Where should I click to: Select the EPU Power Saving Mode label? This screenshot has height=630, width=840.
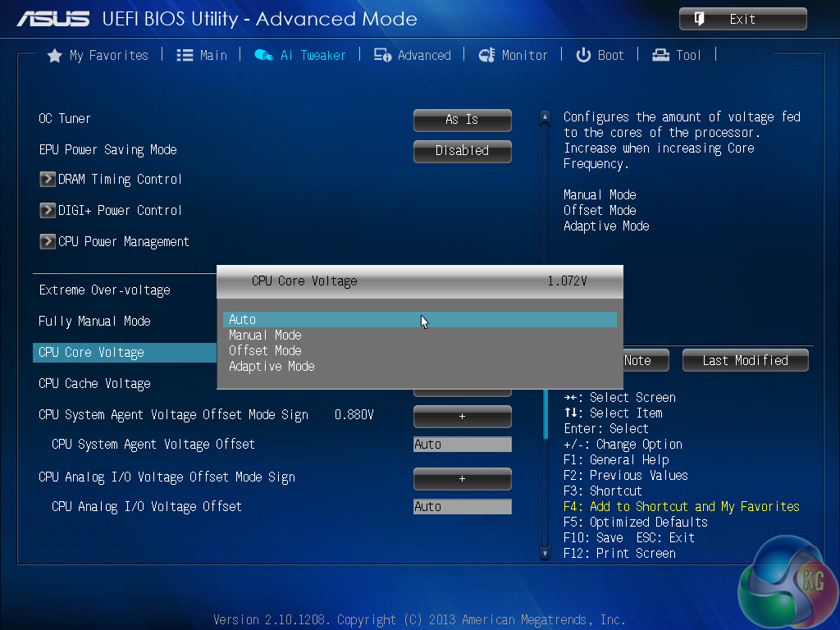(x=107, y=150)
